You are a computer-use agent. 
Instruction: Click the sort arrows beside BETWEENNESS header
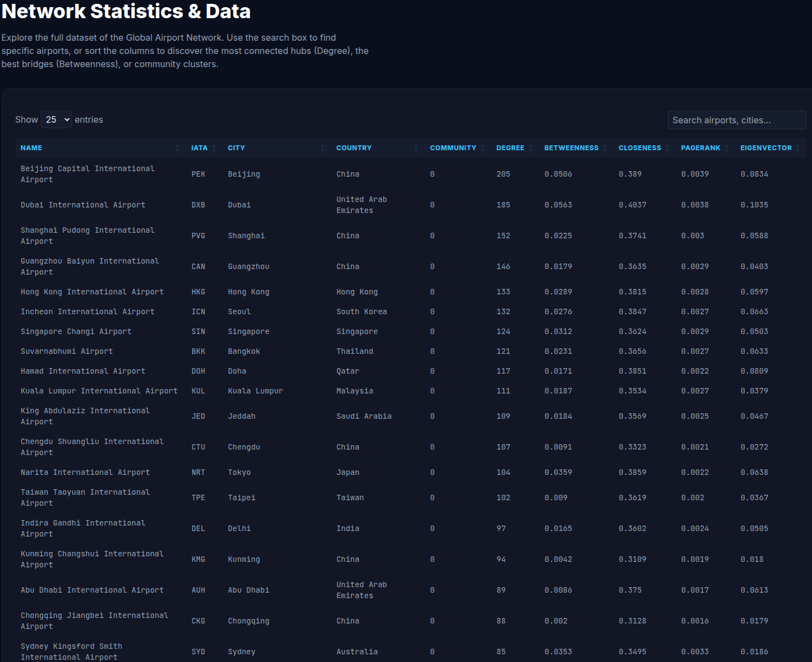pos(605,147)
